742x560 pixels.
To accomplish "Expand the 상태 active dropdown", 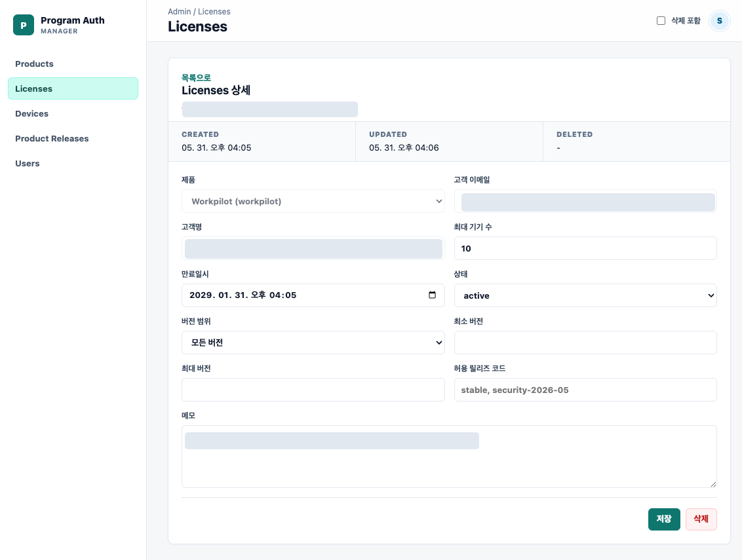I will pyautogui.click(x=585, y=295).
